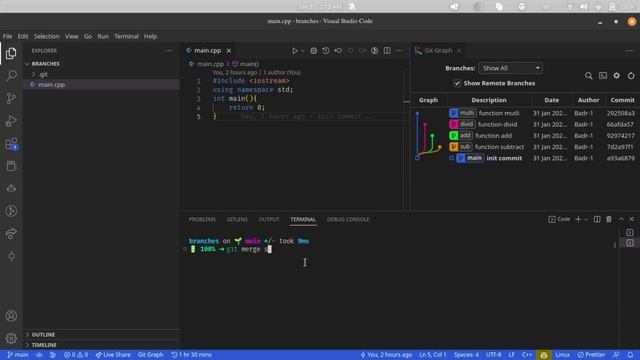Split the terminal
This screenshot has height=360, width=640.
597,220
